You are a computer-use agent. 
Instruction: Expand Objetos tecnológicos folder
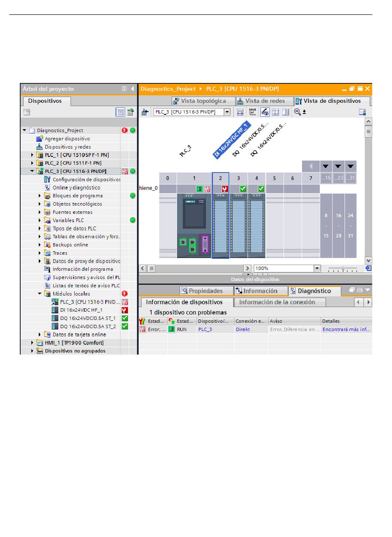[x=40, y=204]
